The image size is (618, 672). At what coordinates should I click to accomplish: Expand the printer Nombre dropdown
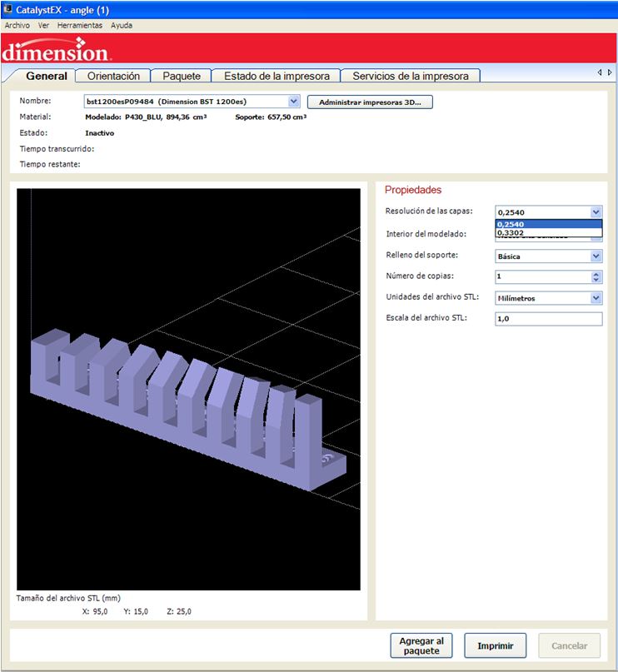tap(293, 102)
